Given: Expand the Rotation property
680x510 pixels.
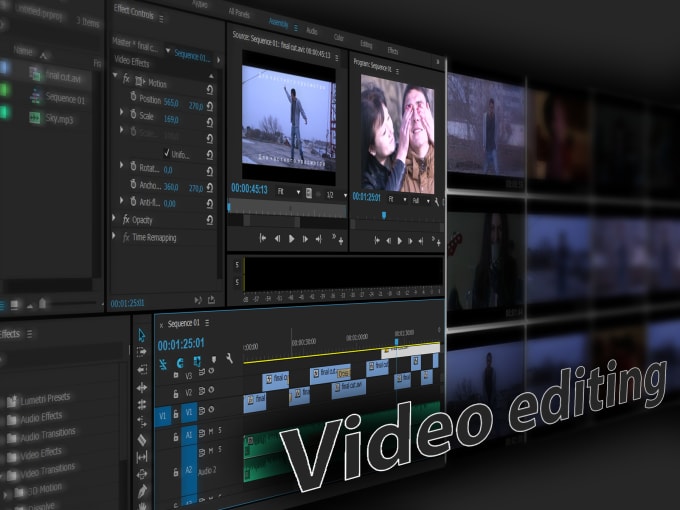Looking at the screenshot, I should point(121,165).
